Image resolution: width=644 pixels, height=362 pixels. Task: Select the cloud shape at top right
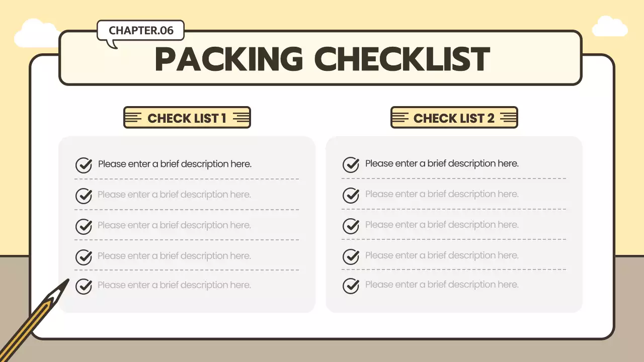[x=610, y=27]
